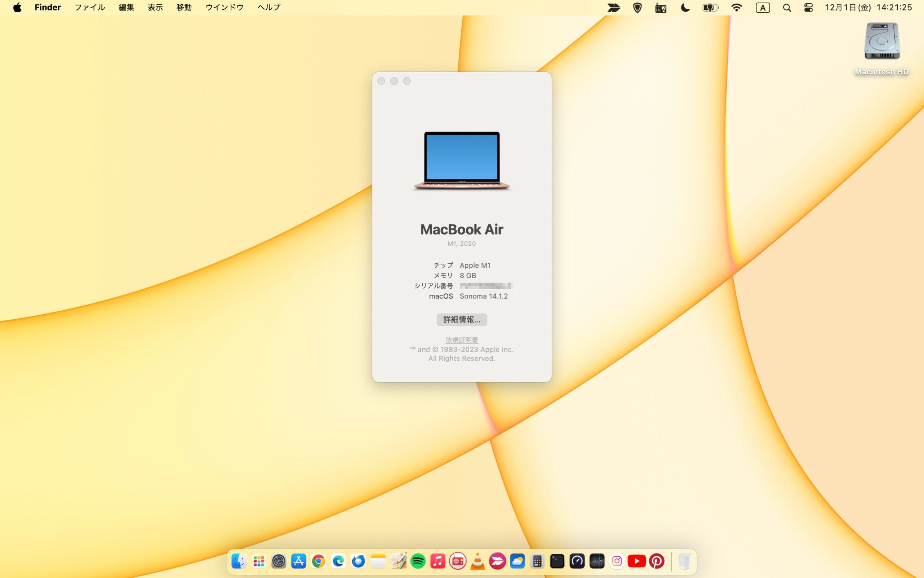Open the Stocks app in Dock
This screenshot has height=578, width=924.
(x=597, y=561)
